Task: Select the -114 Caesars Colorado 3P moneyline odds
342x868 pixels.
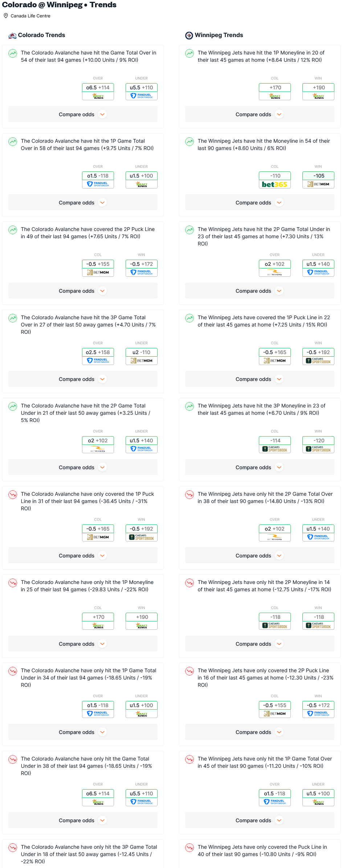Action: [275, 445]
